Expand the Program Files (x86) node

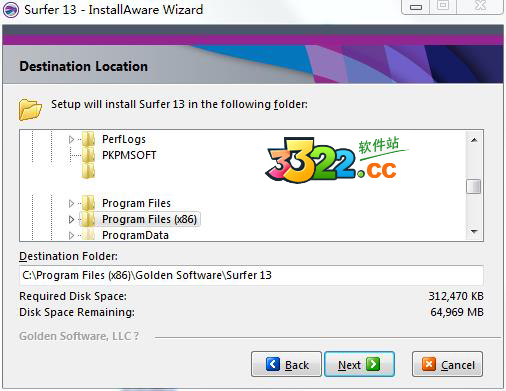click(x=71, y=219)
